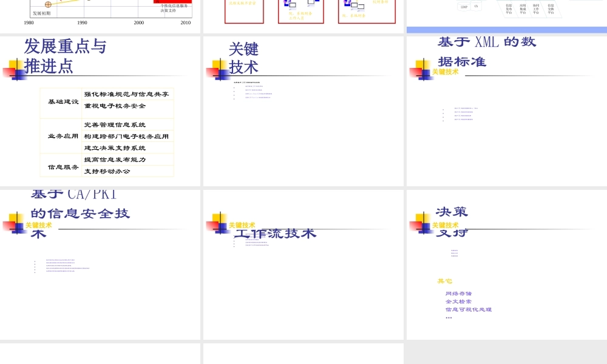Click the 信息交换平台 shape
Image resolution: width=607 pixels, height=364 pixels.
550,8
